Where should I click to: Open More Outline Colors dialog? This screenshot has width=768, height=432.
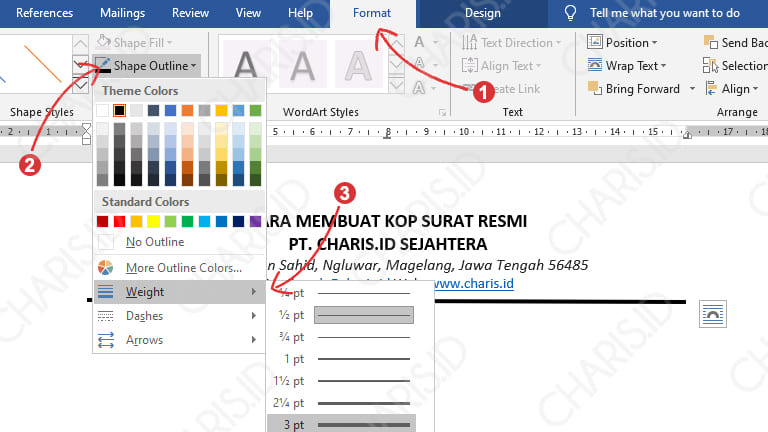click(x=179, y=268)
